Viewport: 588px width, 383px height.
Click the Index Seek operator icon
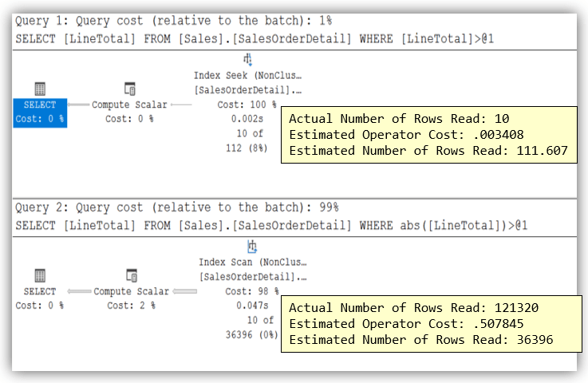point(247,60)
